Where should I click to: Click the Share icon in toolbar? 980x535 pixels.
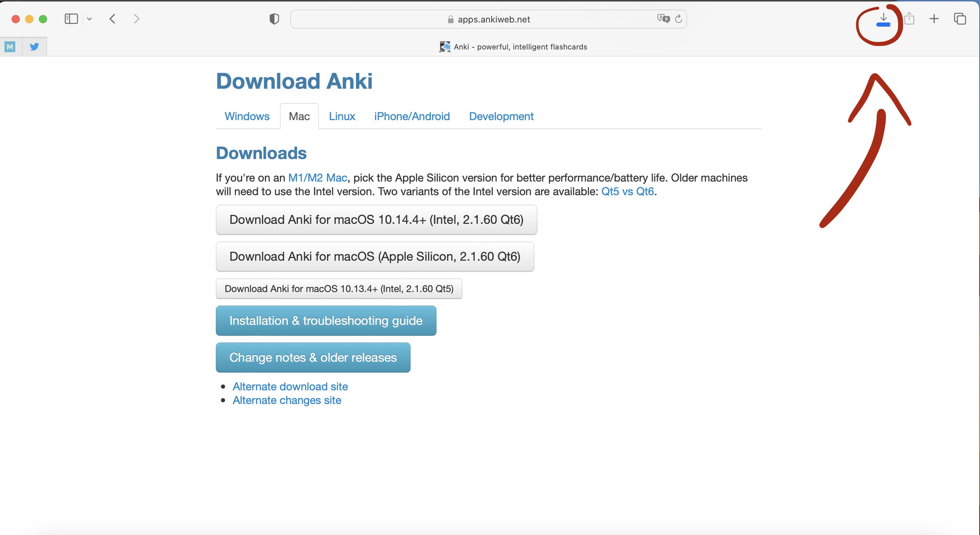tap(909, 18)
